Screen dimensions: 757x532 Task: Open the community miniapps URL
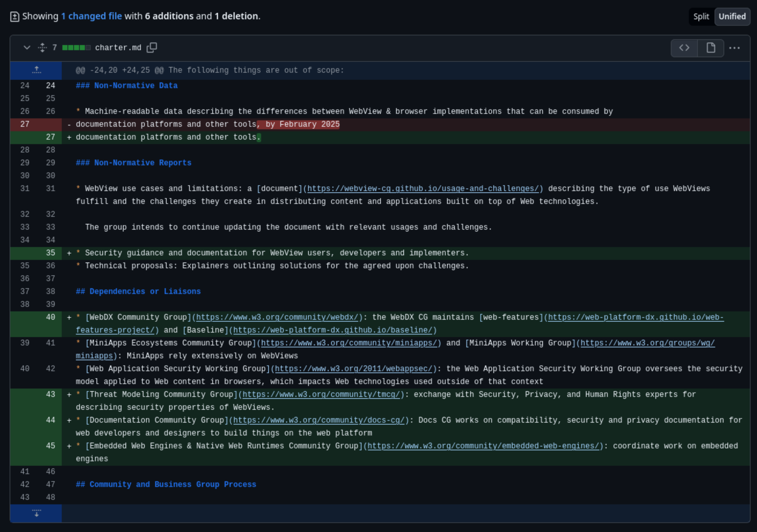(x=349, y=343)
